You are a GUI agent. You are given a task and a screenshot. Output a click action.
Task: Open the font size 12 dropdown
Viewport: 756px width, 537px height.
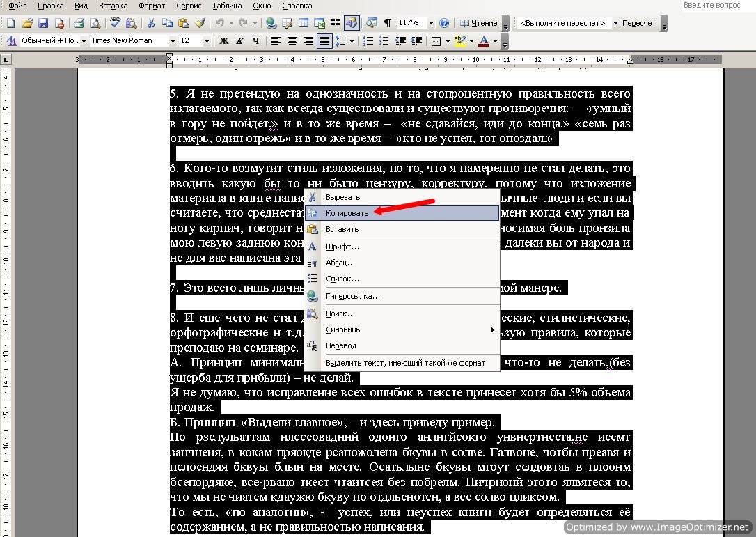coord(206,41)
